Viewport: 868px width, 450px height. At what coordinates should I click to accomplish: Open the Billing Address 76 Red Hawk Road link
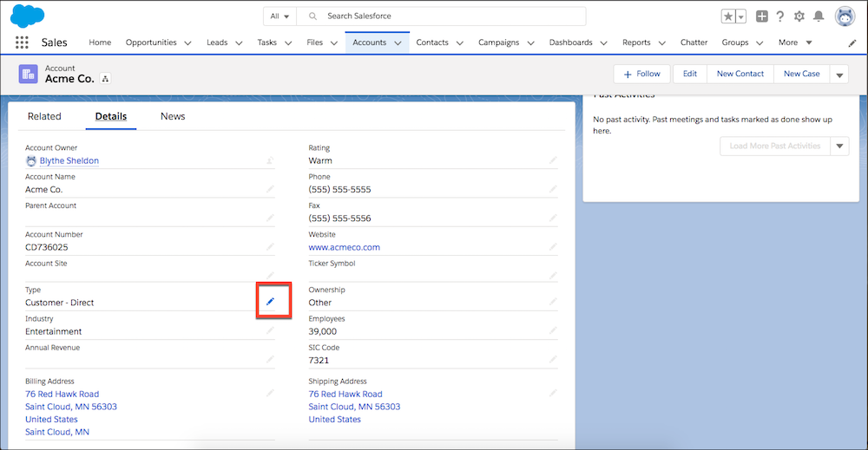coord(62,394)
